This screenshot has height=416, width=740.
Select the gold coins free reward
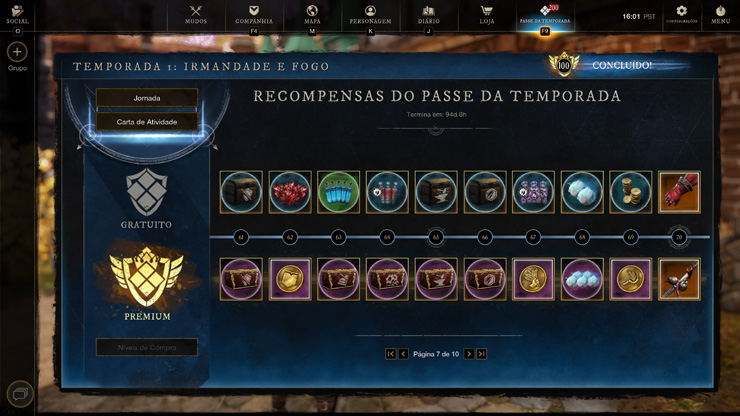tap(631, 192)
